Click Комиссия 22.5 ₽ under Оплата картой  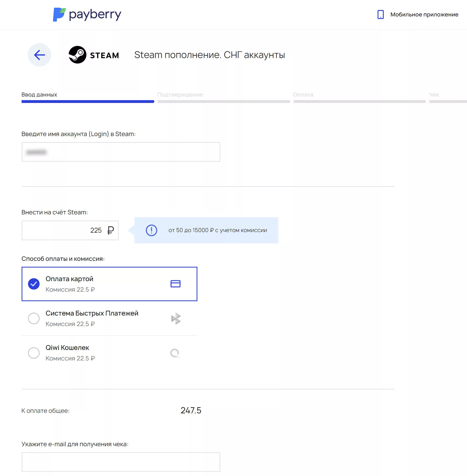click(70, 289)
